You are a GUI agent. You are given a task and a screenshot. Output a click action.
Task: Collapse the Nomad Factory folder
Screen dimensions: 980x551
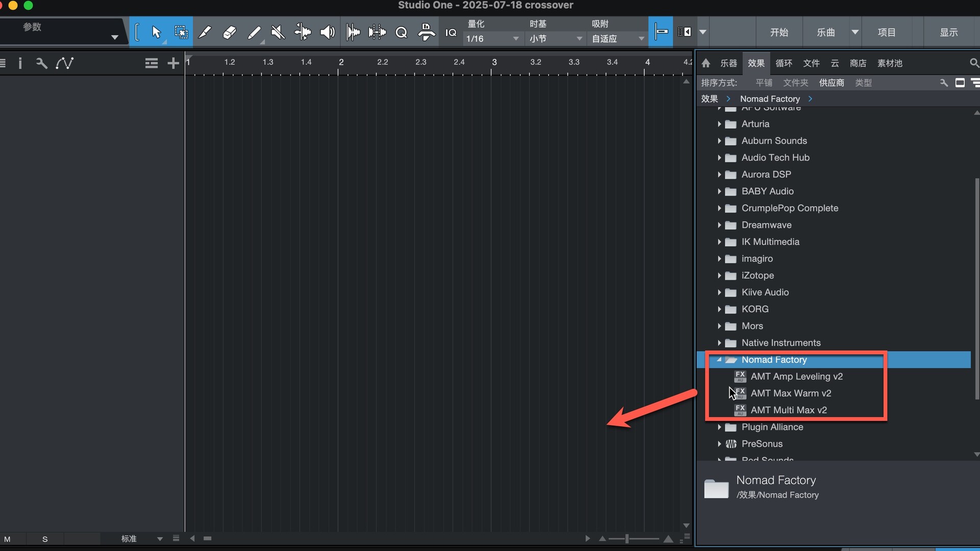[719, 360]
